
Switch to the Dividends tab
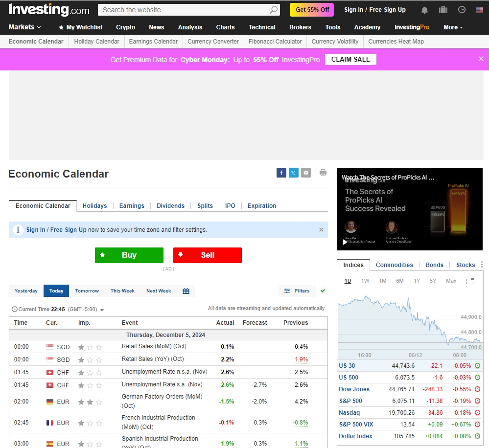pos(171,206)
